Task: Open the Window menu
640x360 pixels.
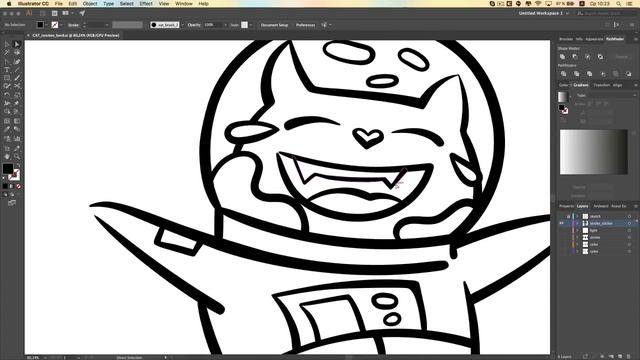Action: pyautogui.click(x=184, y=4)
